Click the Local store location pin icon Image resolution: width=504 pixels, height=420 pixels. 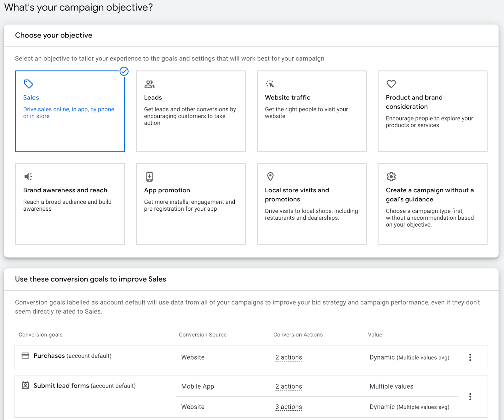point(270,177)
